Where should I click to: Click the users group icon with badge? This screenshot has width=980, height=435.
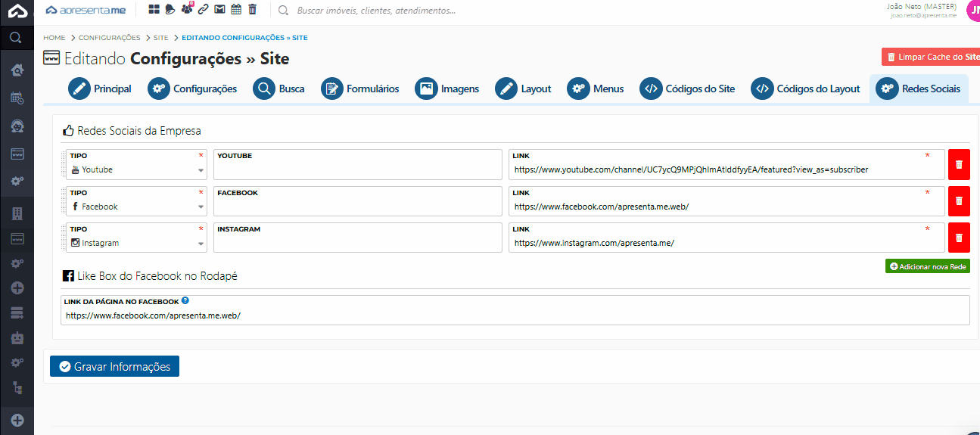point(187,10)
